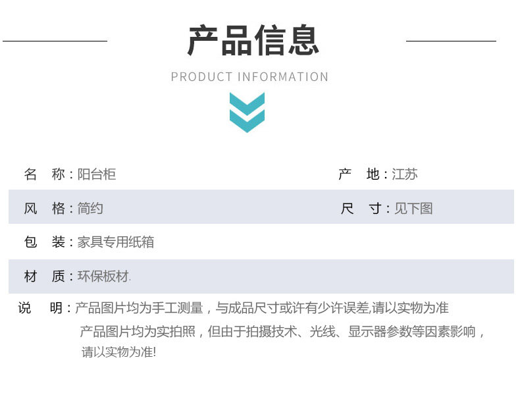Select the 环保板材 material value
The height and width of the screenshot is (420, 520).
click(103, 276)
